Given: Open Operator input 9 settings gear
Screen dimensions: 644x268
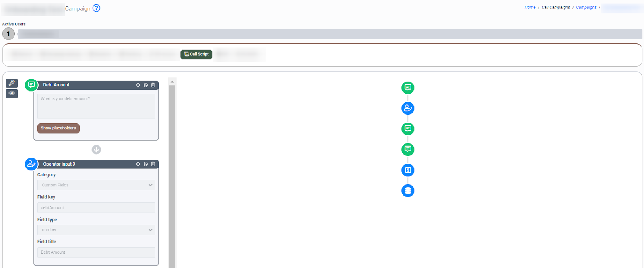Looking at the screenshot, I should [x=138, y=164].
